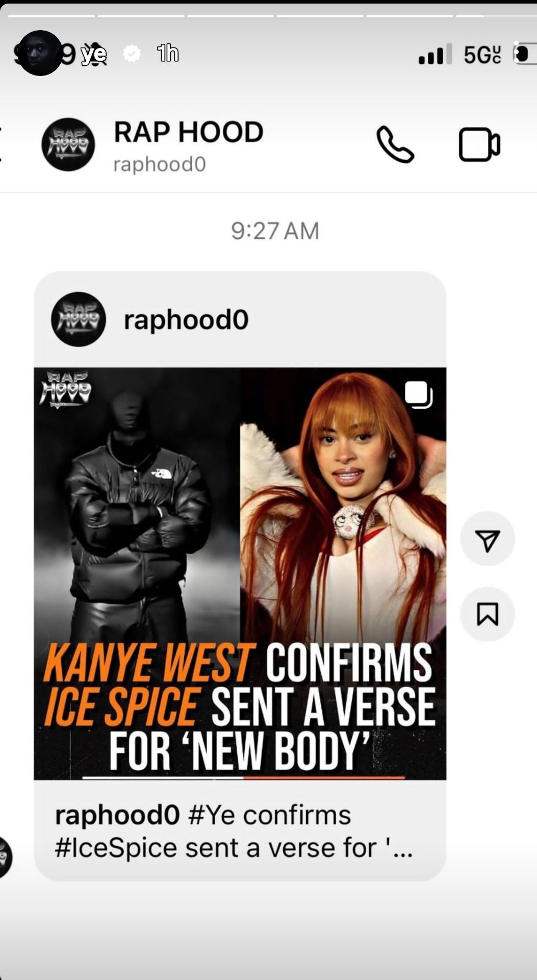Tap the verified badge next to ye
The height and width of the screenshot is (980, 537).
(x=132, y=53)
